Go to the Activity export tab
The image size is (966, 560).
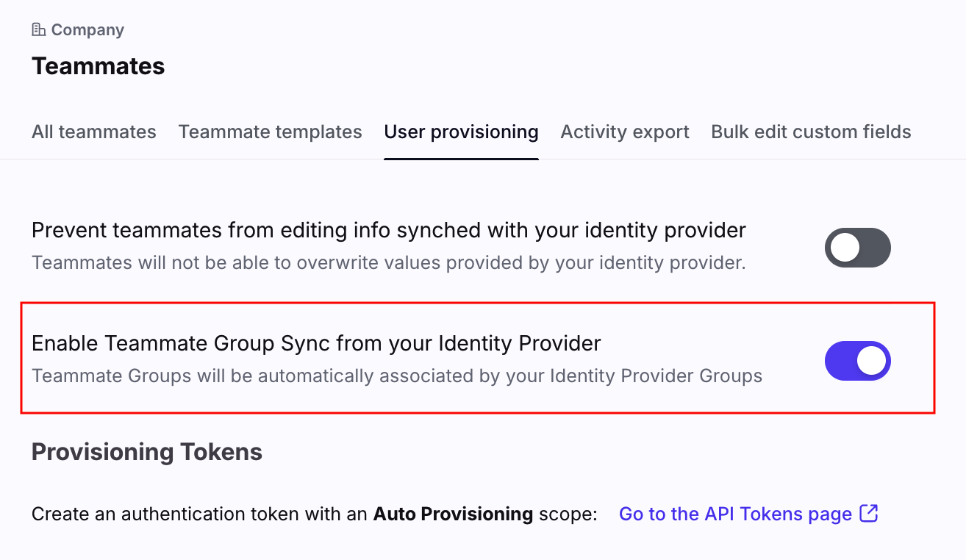point(625,132)
